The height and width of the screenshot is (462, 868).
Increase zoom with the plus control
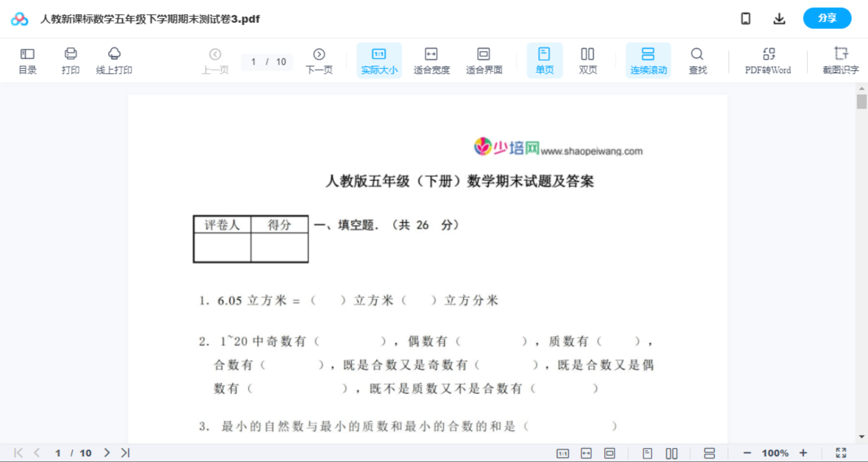point(803,452)
